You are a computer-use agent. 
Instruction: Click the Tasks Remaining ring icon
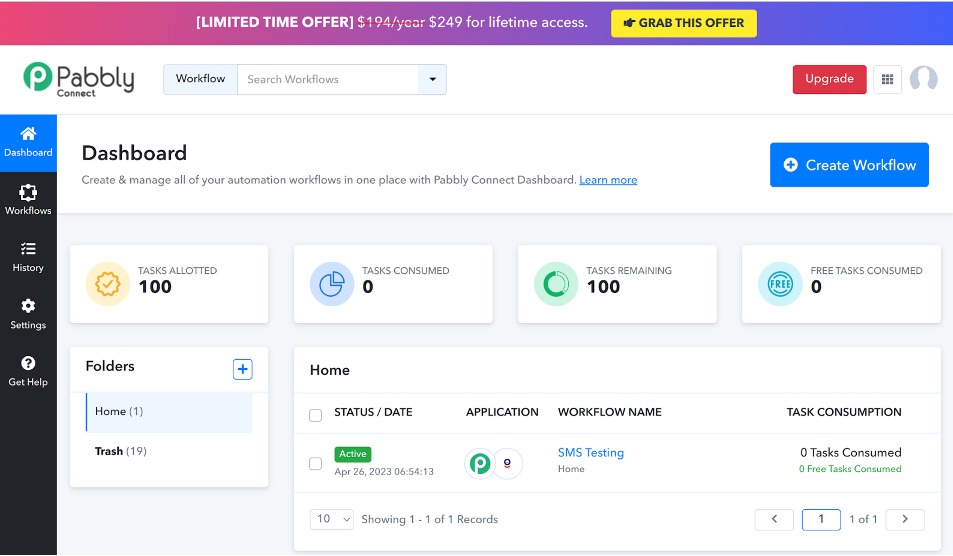[x=556, y=284]
